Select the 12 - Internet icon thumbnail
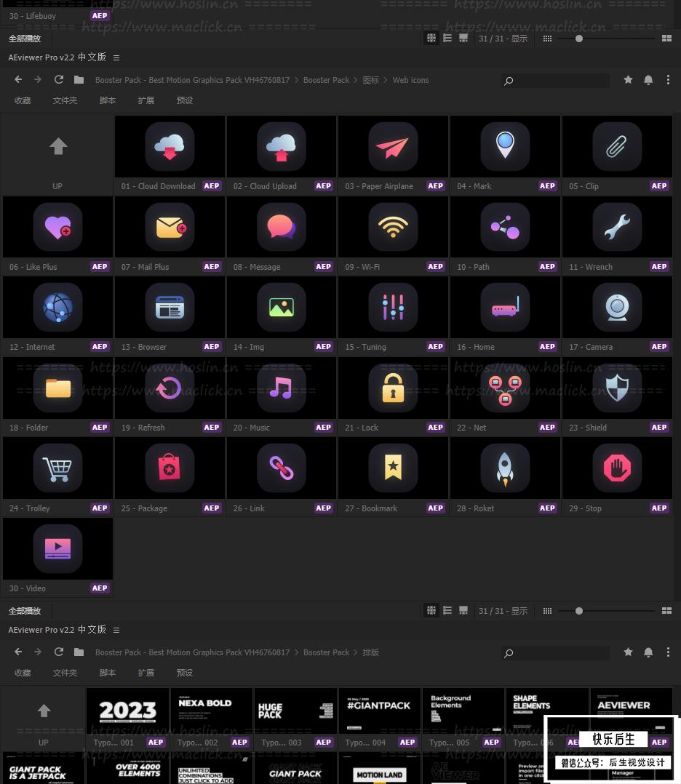 coord(57,307)
